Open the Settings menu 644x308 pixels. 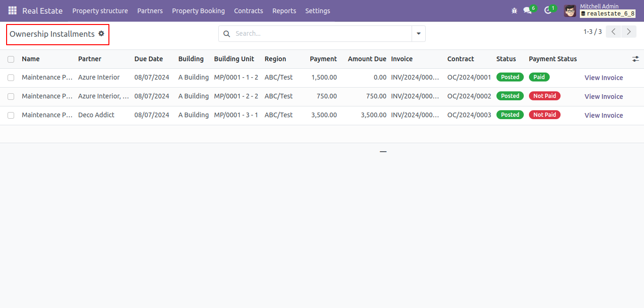(x=318, y=11)
